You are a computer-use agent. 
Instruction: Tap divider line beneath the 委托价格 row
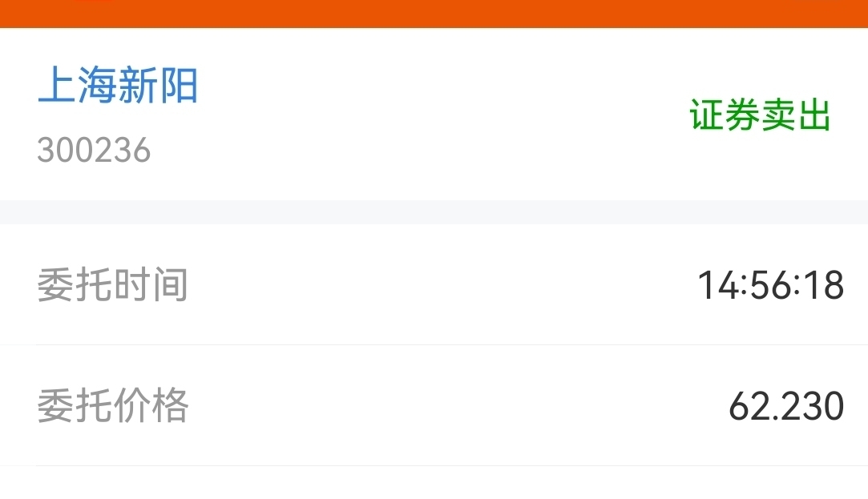pyautogui.click(x=452, y=466)
